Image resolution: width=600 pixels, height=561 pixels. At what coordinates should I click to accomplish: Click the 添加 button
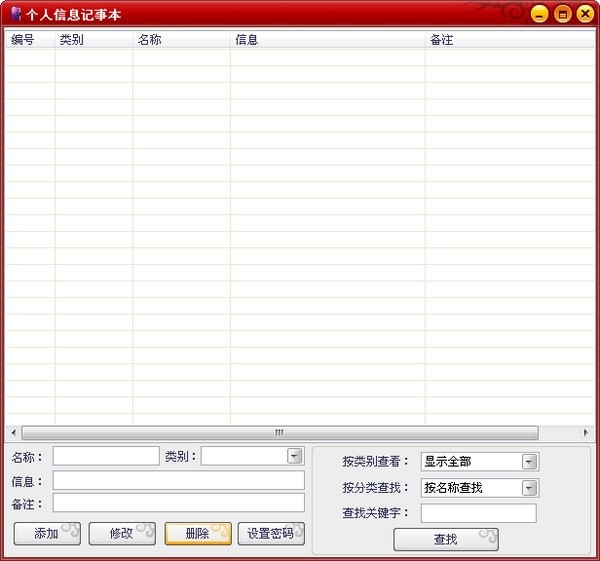coord(47,533)
